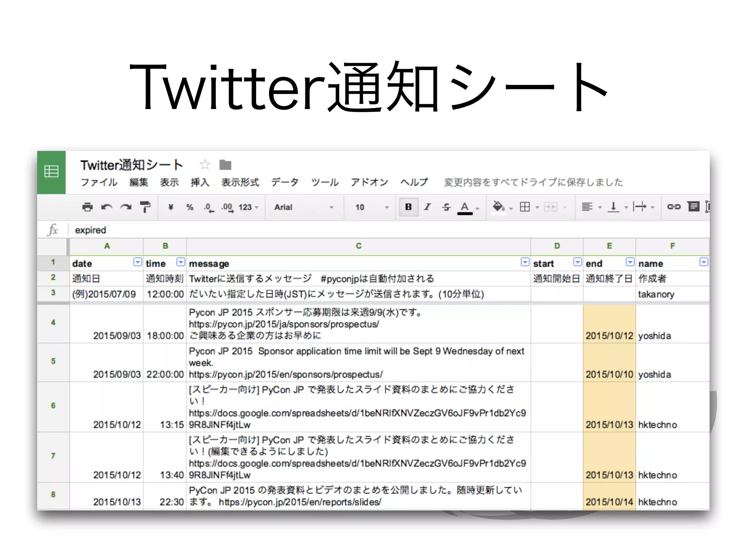Click the time cell 22:30
This screenshot has height=560, width=747.
(165, 496)
